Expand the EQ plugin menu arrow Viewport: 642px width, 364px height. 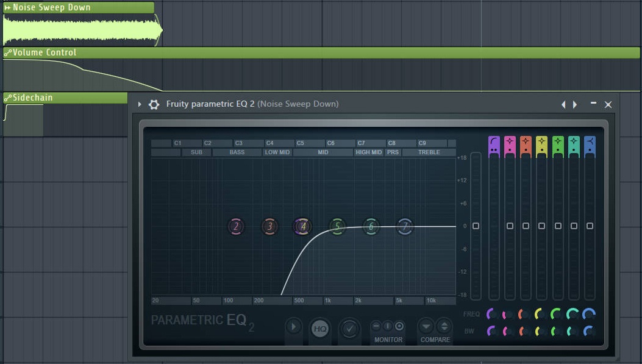140,104
